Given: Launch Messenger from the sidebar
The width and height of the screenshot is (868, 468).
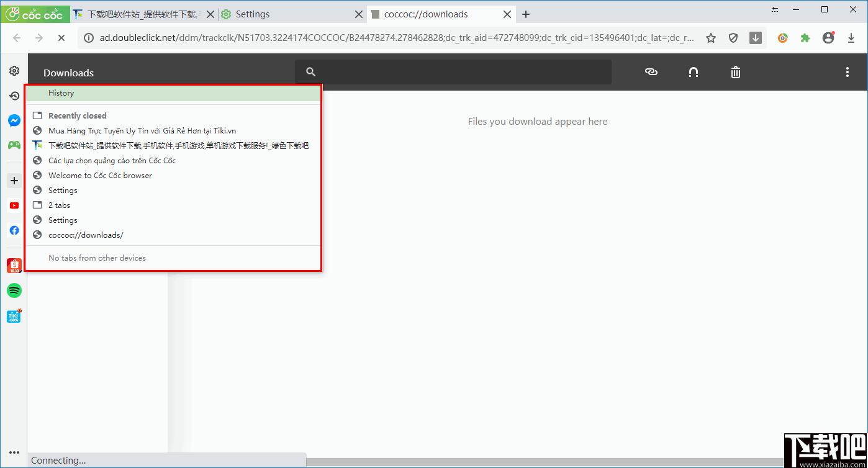Looking at the screenshot, I should click(x=14, y=120).
